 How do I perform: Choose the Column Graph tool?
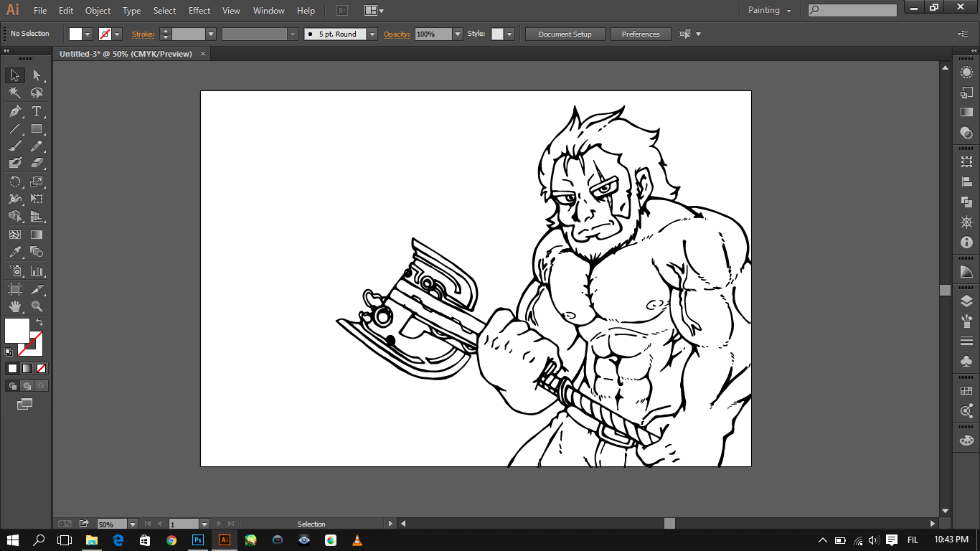pos(37,271)
